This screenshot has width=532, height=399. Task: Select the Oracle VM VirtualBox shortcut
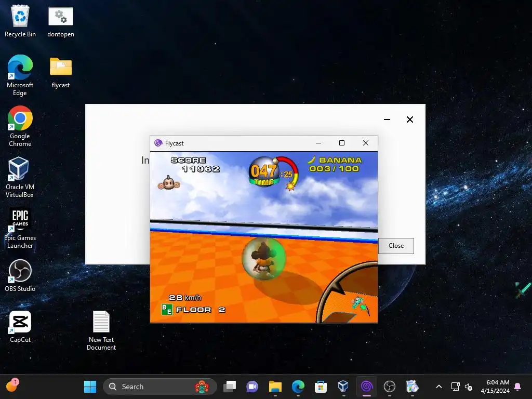pyautogui.click(x=20, y=177)
